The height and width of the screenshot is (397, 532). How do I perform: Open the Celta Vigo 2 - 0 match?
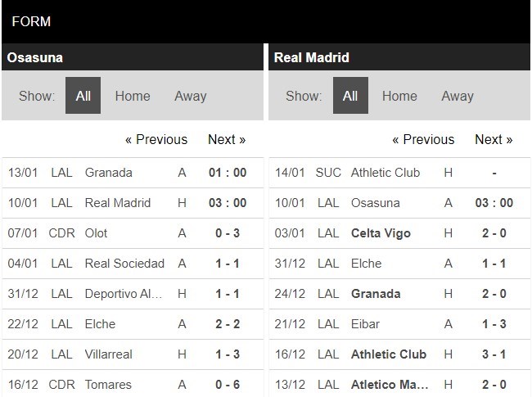399,233
